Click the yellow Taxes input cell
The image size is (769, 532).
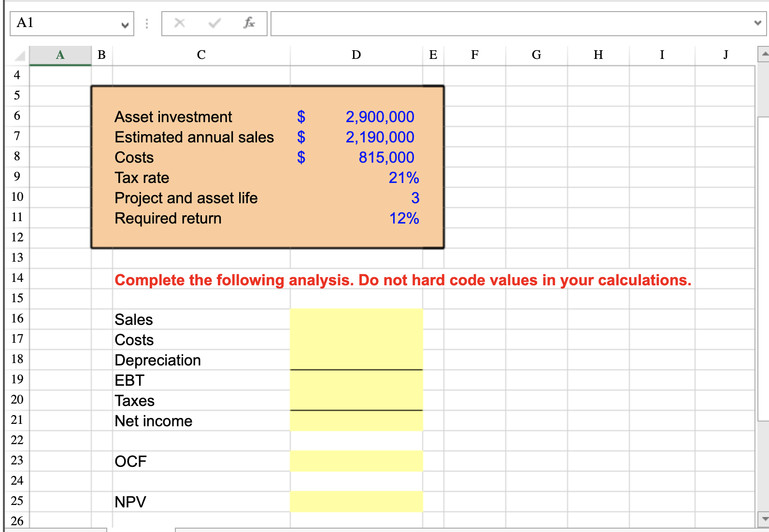(356, 400)
